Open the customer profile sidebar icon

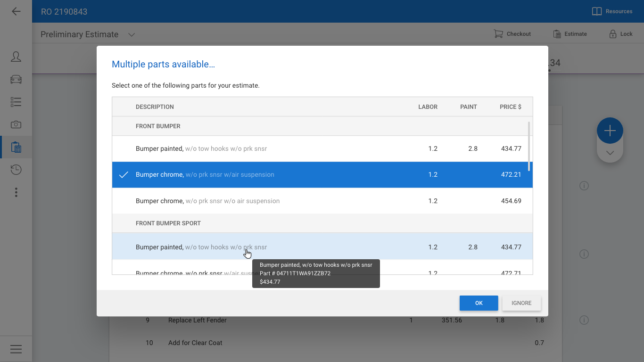(16, 57)
